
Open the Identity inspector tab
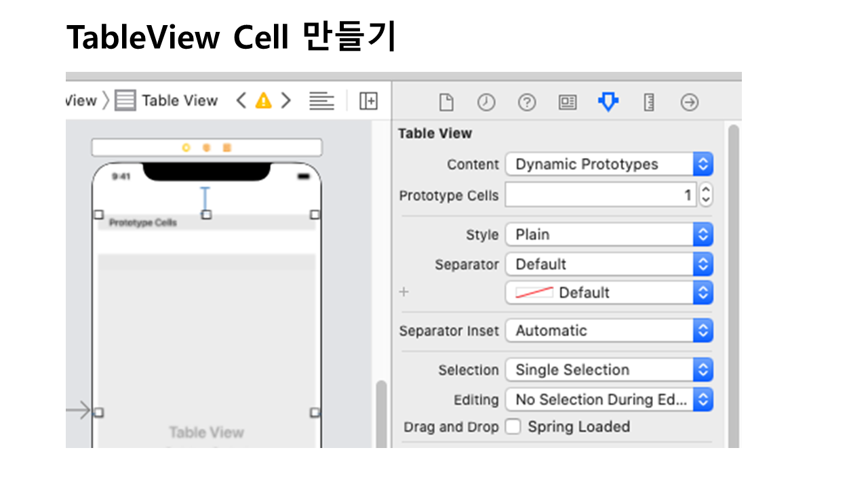point(568,102)
